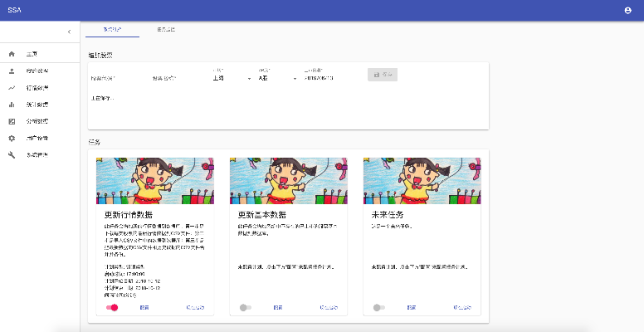Click the person icon in sidebar
644x332 pixels.
12,71
